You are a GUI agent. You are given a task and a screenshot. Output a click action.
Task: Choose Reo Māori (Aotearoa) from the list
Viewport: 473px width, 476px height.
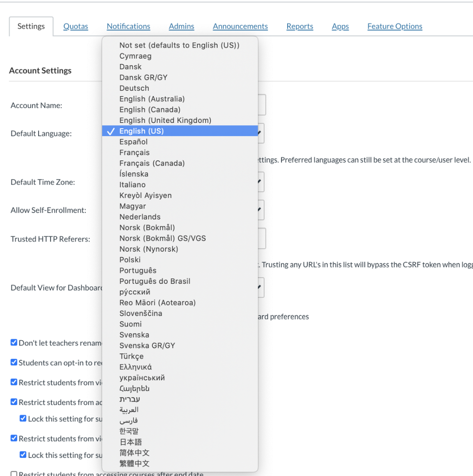pyautogui.click(x=157, y=303)
